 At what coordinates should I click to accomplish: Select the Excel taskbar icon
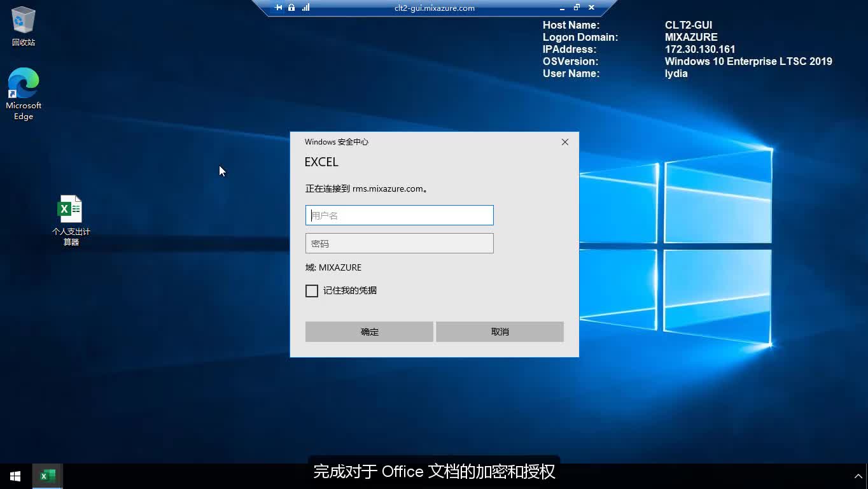click(x=47, y=476)
